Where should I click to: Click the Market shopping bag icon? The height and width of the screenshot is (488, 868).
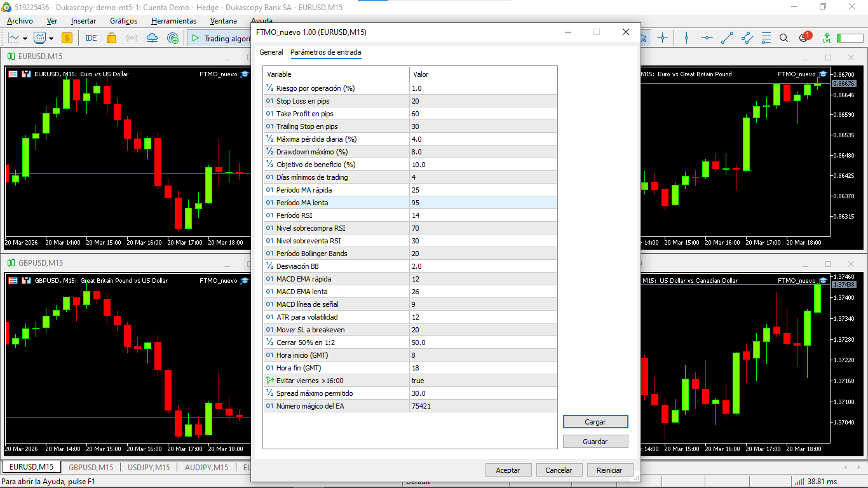[112, 38]
